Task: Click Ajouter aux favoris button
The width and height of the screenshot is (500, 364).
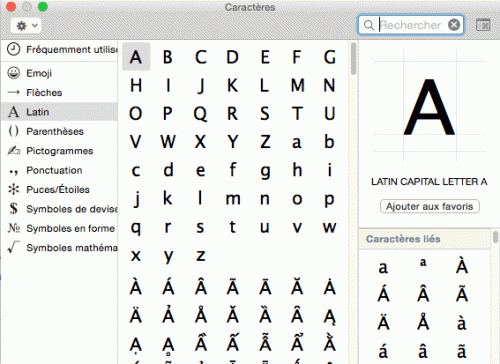Action: tap(430, 206)
